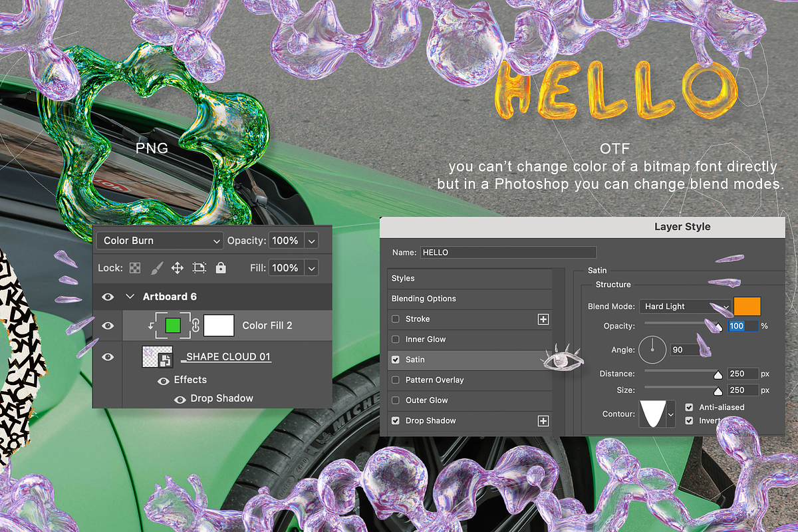Viewport: 798px width, 532px height.
Task: Click the Size value field showing 250
Action: click(x=743, y=390)
